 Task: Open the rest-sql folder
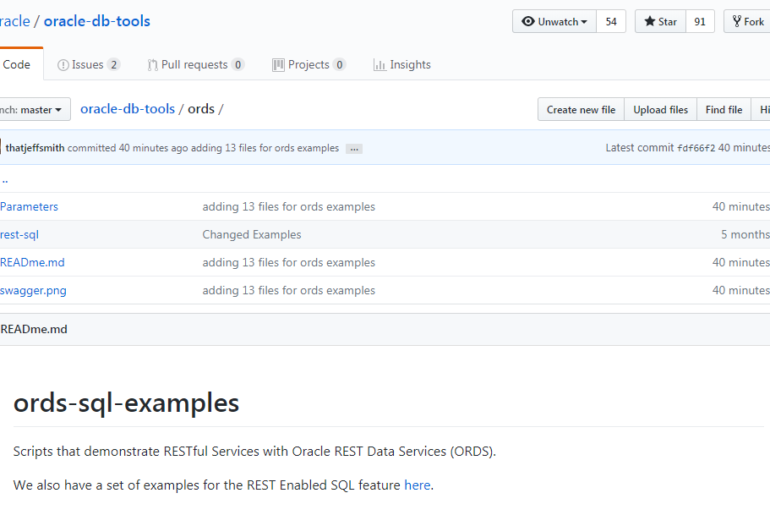tap(19, 235)
